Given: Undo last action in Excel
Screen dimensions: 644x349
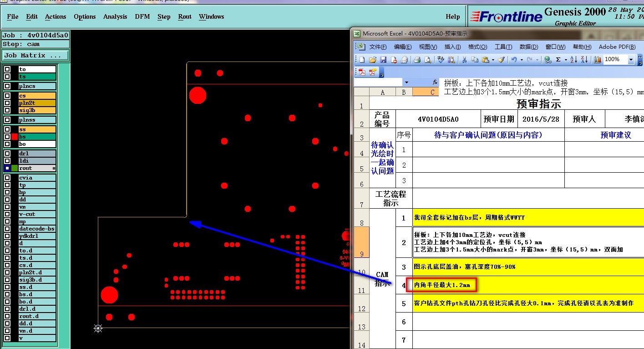Looking at the screenshot, I should click(x=514, y=60).
